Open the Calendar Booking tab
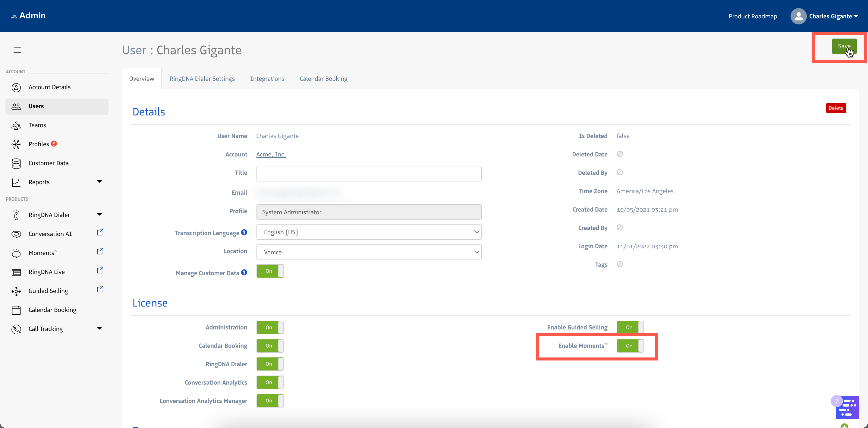The width and height of the screenshot is (868, 428). 323,79
